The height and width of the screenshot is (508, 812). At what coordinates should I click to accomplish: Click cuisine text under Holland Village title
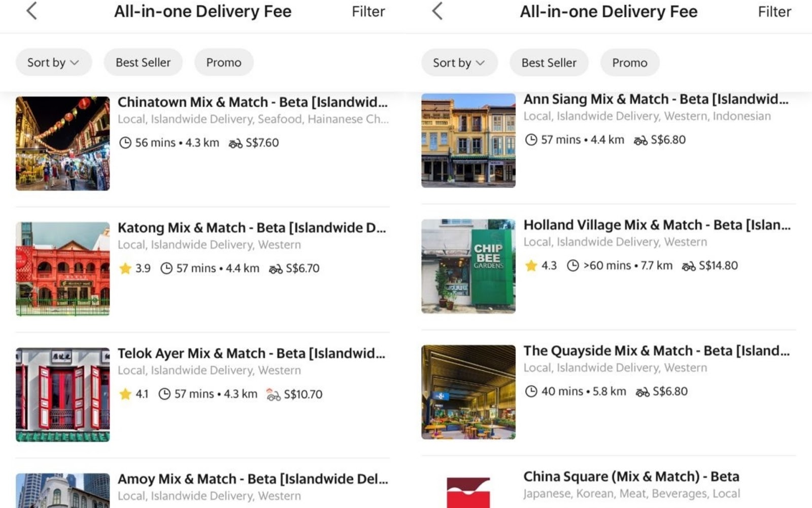click(615, 242)
